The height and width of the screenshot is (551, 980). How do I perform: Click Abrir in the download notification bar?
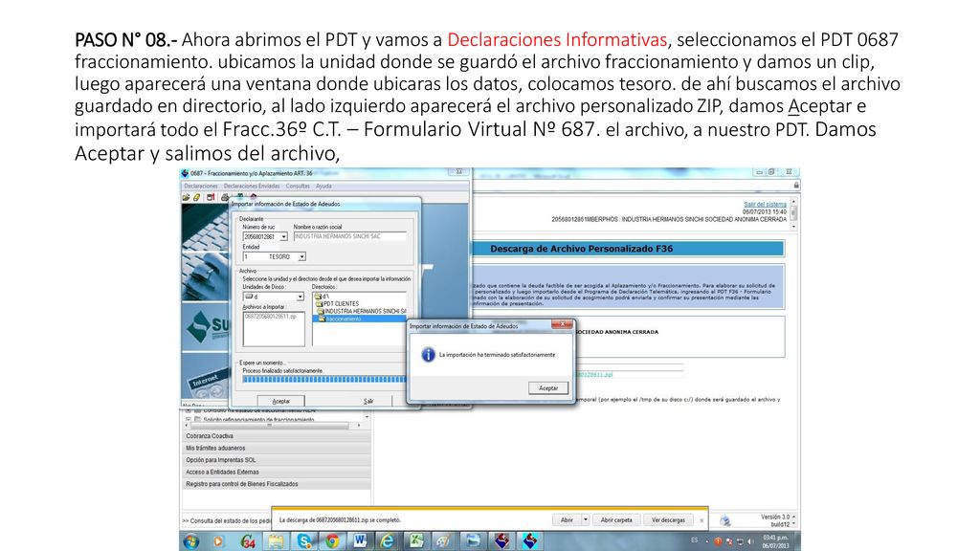tap(567, 519)
